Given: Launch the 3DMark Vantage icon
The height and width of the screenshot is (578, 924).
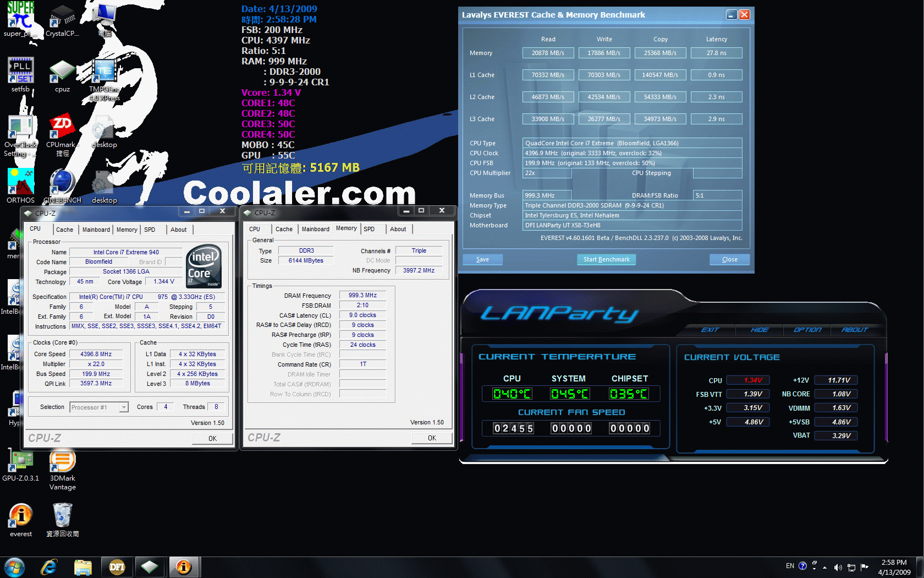Looking at the screenshot, I should (63, 468).
